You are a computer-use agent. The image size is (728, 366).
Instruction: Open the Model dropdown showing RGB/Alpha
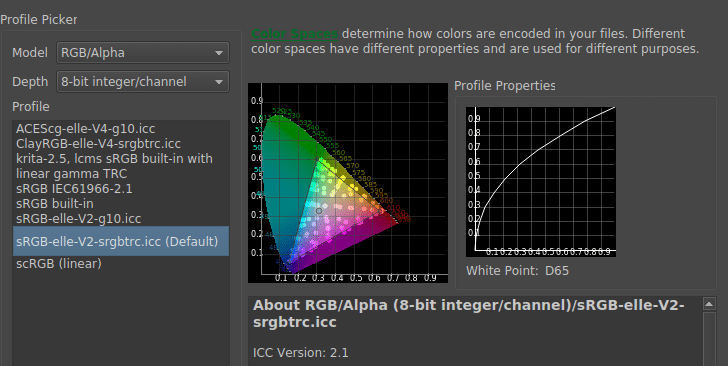(x=143, y=52)
